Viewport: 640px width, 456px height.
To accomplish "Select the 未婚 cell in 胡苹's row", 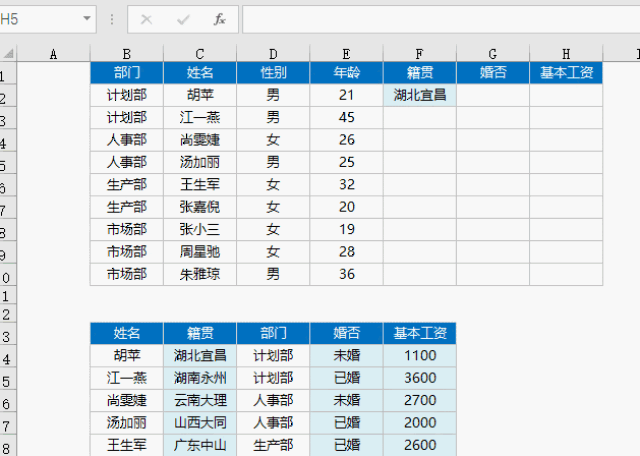I will (x=346, y=356).
